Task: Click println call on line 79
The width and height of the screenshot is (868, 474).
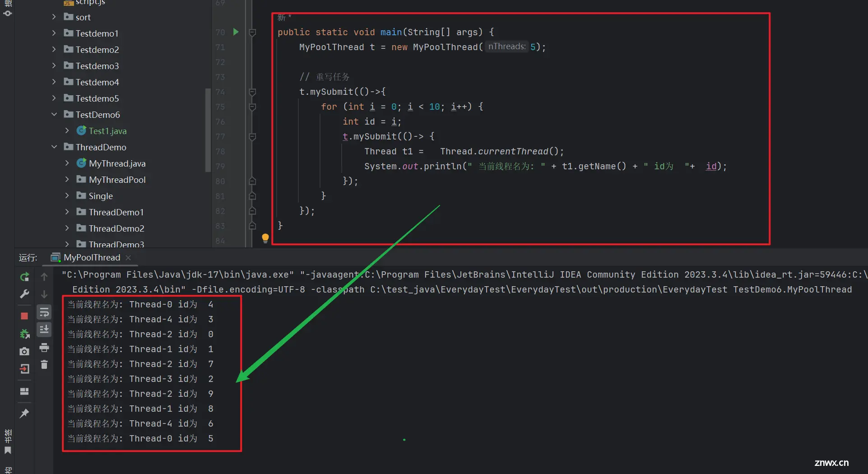Action: [x=443, y=166]
